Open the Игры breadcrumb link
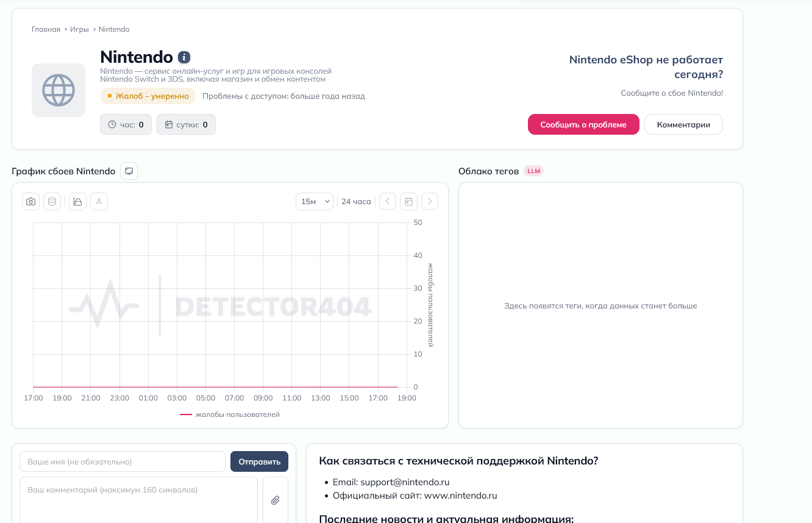This screenshot has width=812, height=523. 79,29
